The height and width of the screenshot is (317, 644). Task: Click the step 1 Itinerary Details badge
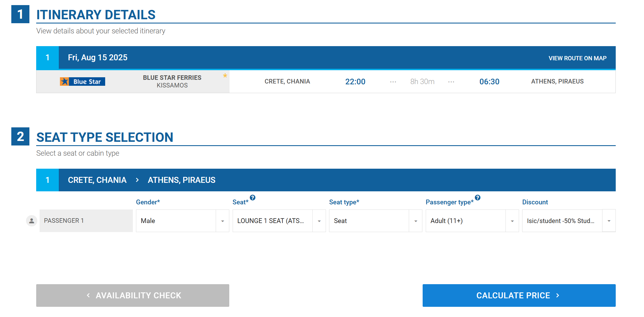20,14
